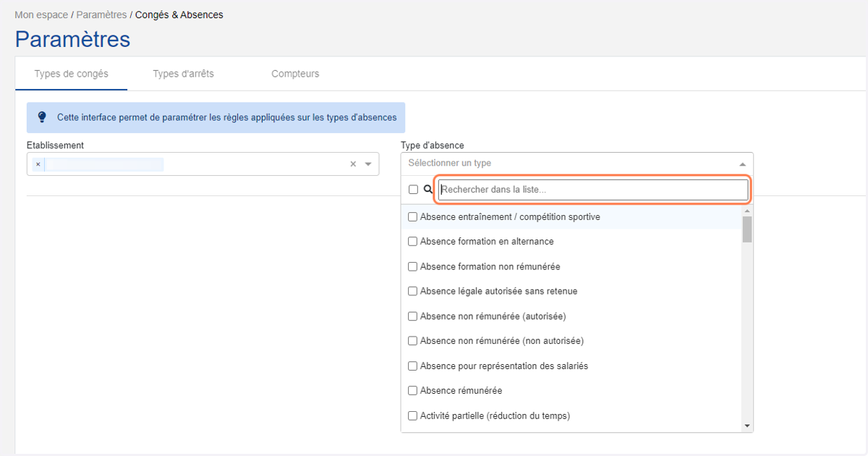Switch to the Types de congés tab

[72, 74]
